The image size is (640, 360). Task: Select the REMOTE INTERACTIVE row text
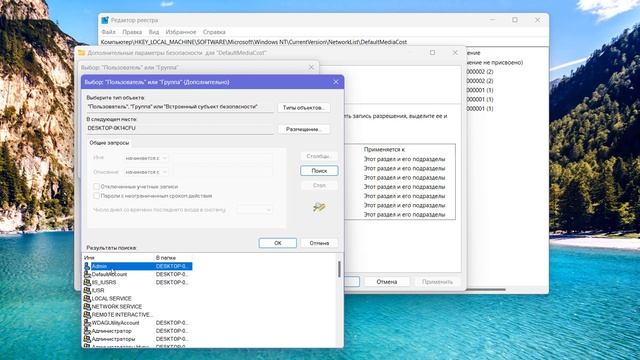click(122, 315)
